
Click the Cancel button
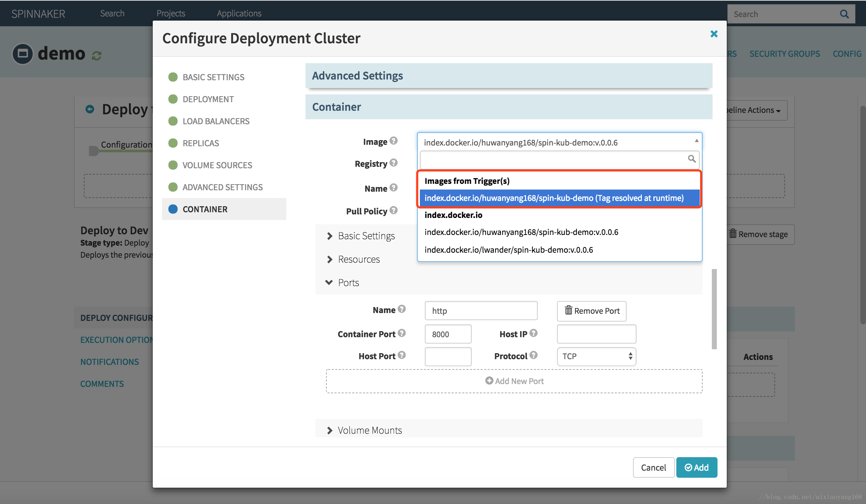[x=653, y=467]
